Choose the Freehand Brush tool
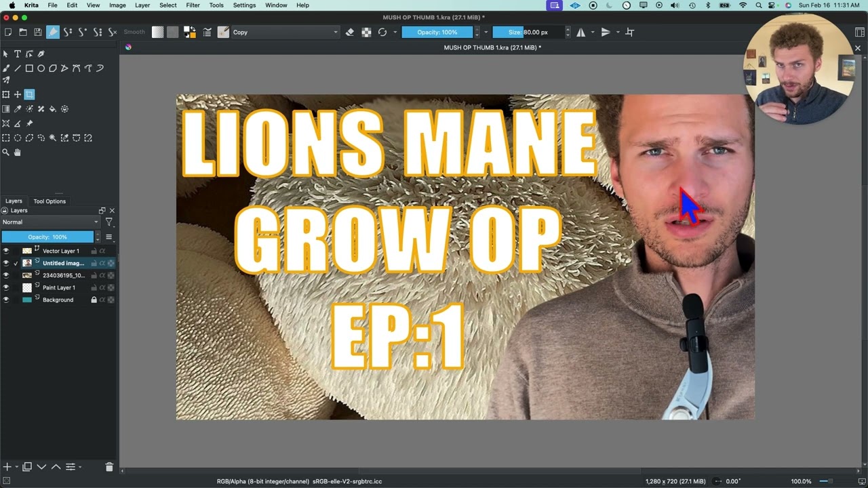The width and height of the screenshot is (868, 488). (6, 68)
